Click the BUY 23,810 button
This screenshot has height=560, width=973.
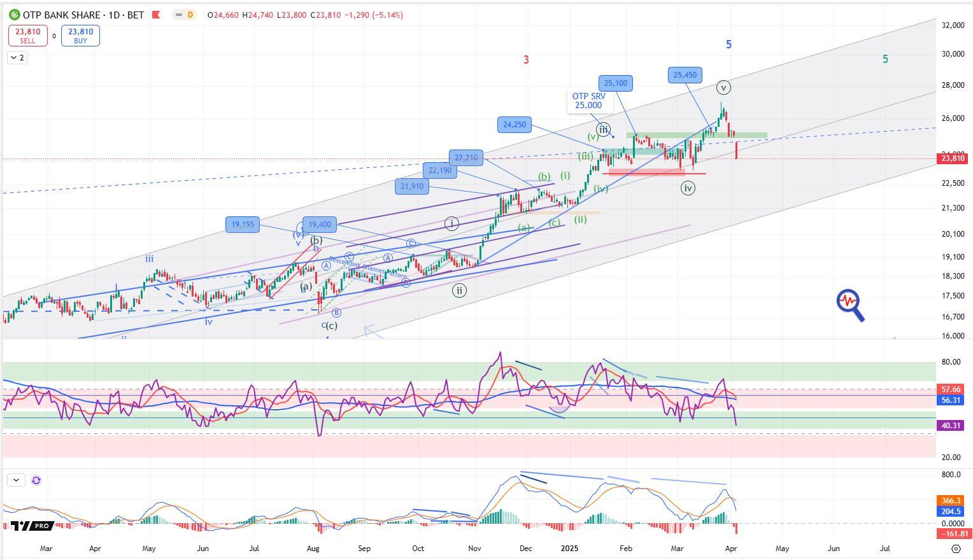point(80,36)
